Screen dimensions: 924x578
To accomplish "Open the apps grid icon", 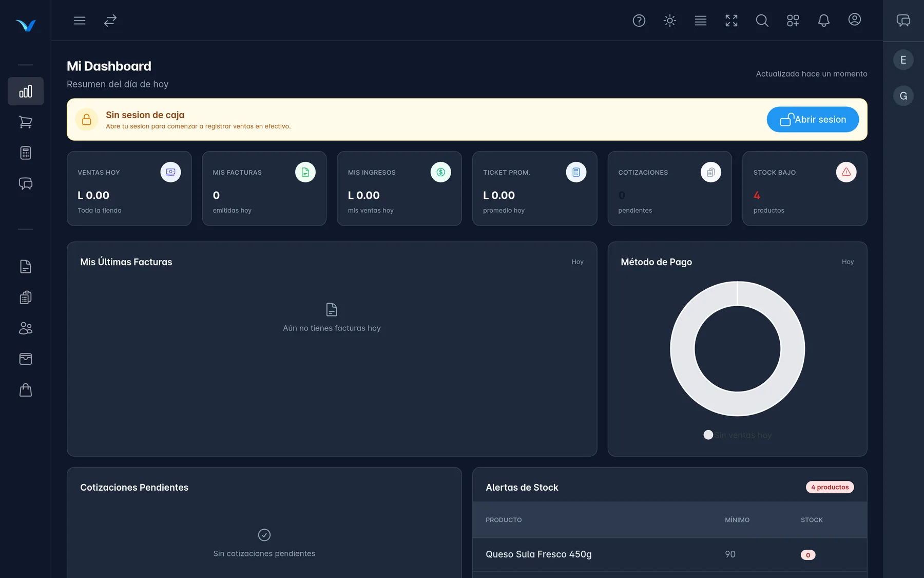I will [793, 21].
